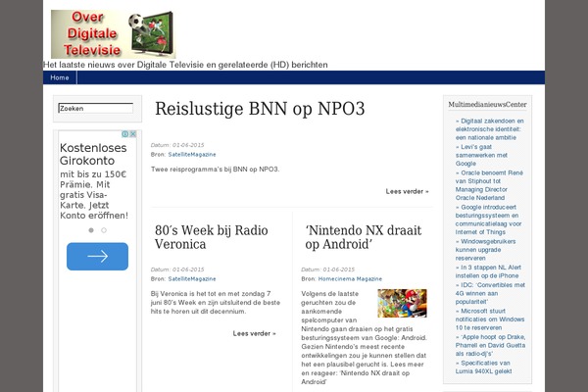Click the site tagline 'Het laatste nieuws over Digitale Televisie'

185,65
